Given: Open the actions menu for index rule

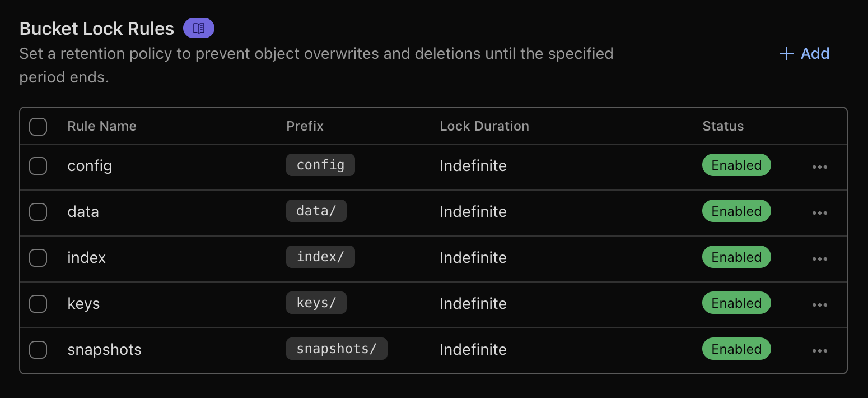Looking at the screenshot, I should click(820, 258).
